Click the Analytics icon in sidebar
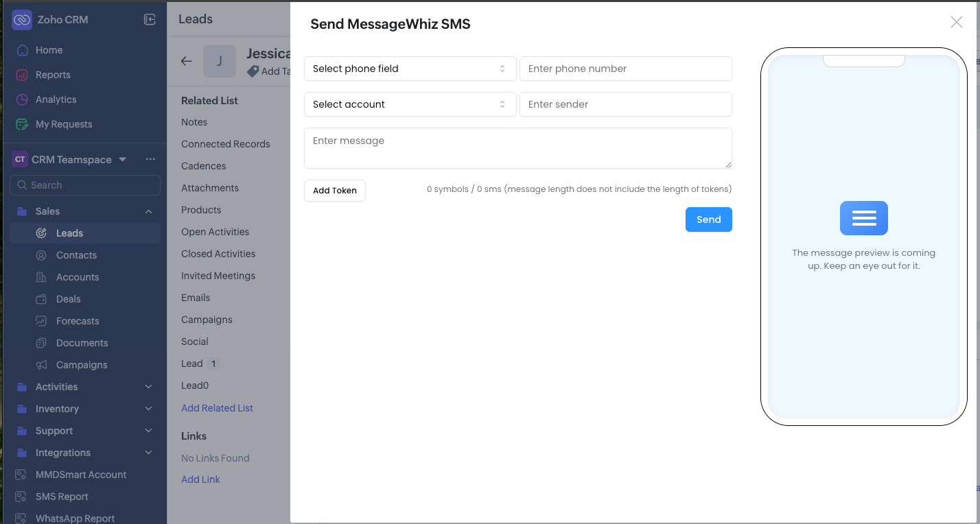980x524 pixels. (22, 99)
